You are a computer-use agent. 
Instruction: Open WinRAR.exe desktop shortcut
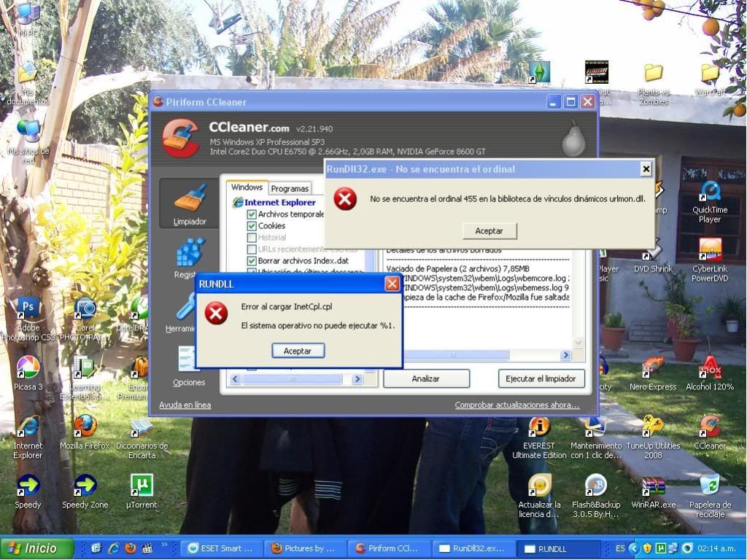[x=653, y=491]
